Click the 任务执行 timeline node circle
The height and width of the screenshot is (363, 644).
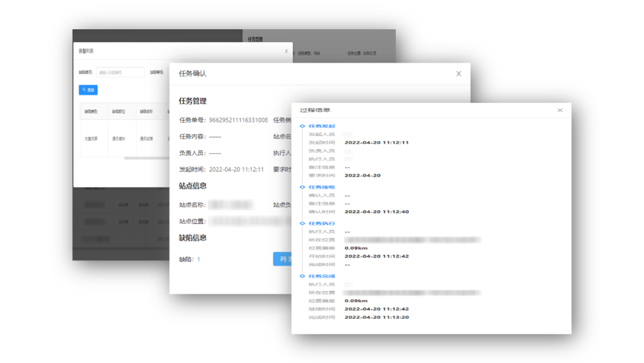tap(302, 223)
